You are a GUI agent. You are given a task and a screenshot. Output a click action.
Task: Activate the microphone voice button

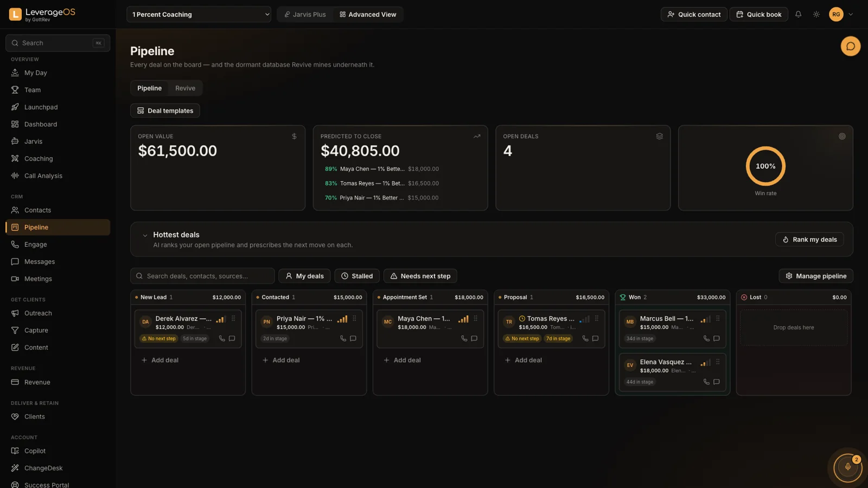(847, 467)
